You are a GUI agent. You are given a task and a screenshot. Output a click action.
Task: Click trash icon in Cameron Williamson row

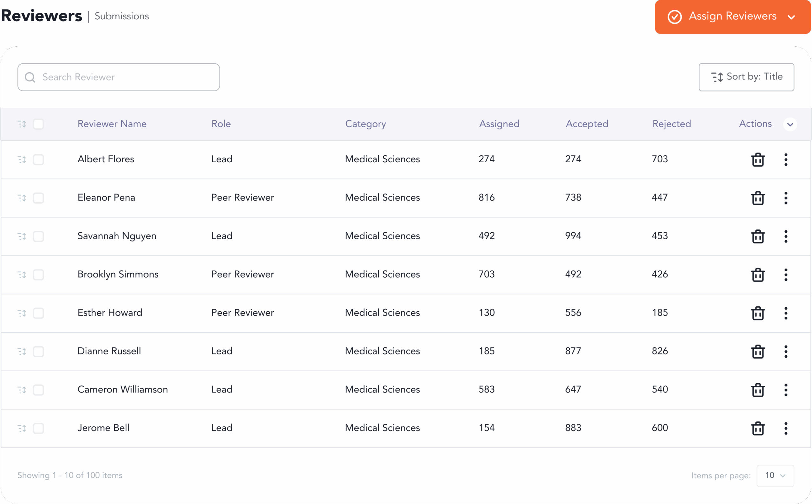click(758, 390)
